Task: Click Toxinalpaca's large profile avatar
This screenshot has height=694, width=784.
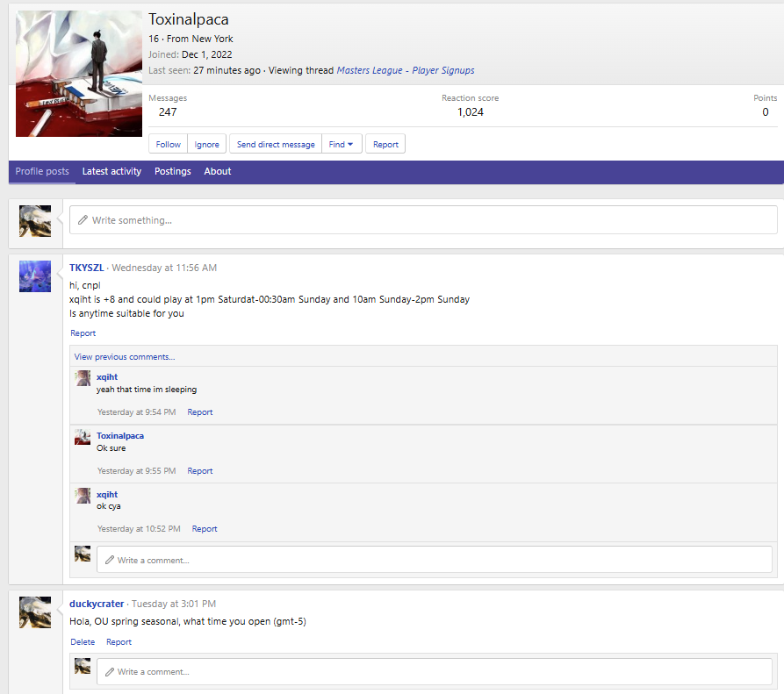Action: pos(79,74)
